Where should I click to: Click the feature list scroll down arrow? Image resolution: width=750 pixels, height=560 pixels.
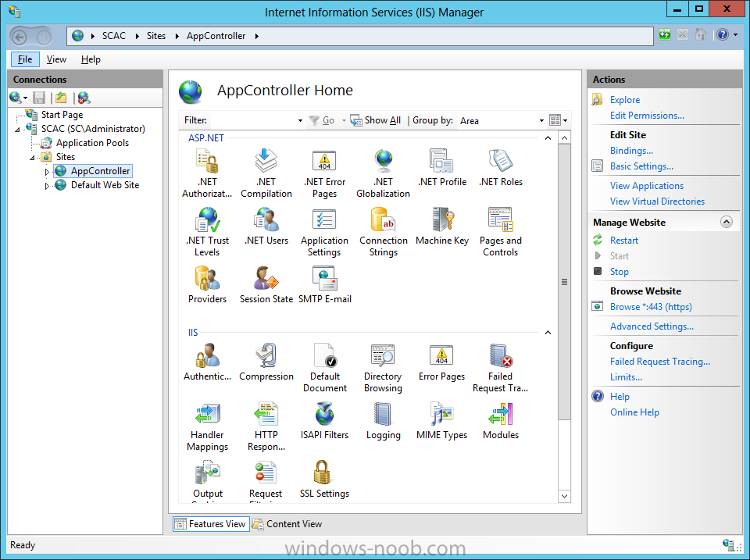click(x=564, y=496)
